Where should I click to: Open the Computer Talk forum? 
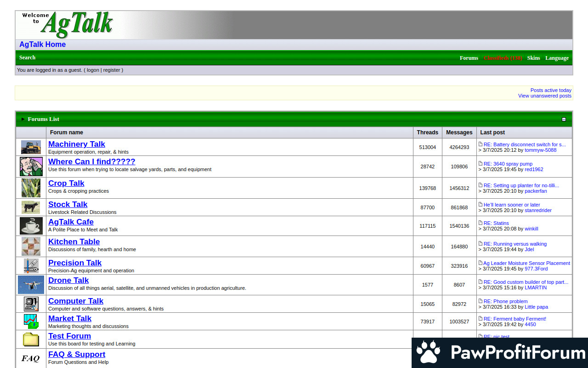point(76,301)
